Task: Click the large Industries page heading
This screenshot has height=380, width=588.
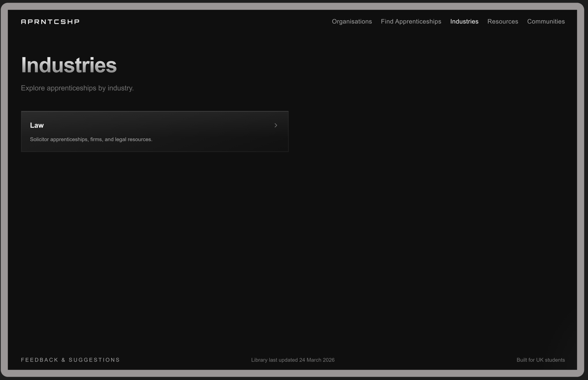Action: 69,65
